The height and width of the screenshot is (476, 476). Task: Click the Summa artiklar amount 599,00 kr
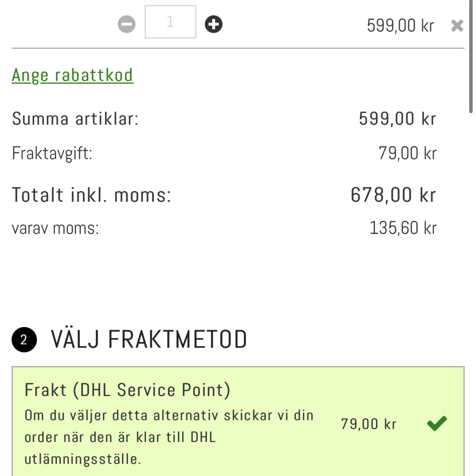[397, 118]
